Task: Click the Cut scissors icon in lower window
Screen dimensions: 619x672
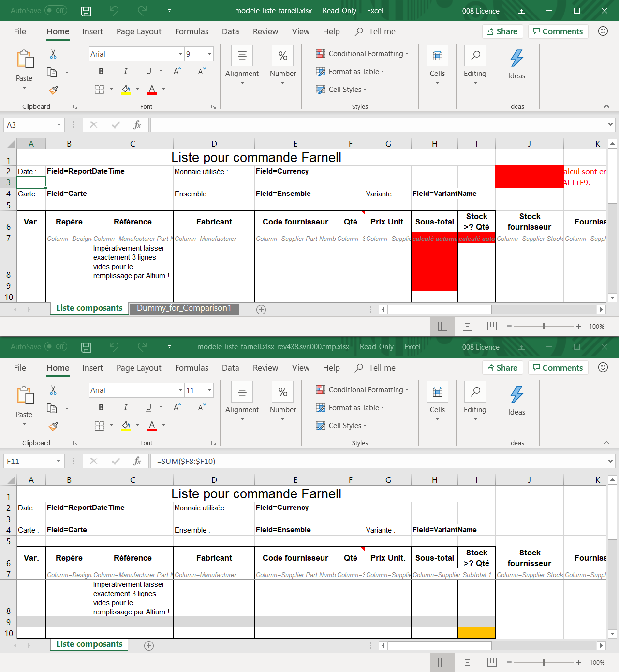Action: tap(53, 390)
